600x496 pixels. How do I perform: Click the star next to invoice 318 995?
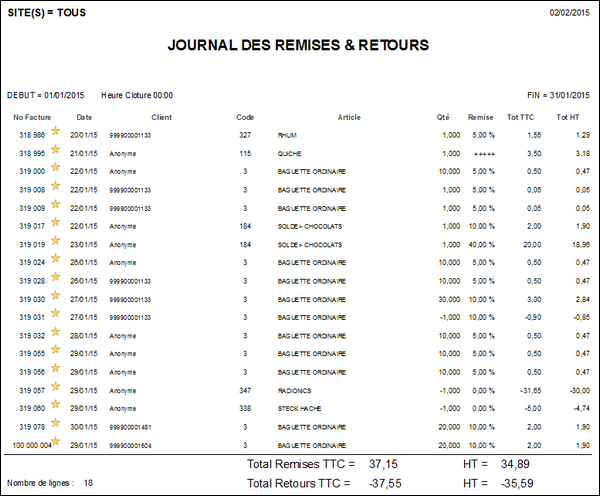point(56,152)
